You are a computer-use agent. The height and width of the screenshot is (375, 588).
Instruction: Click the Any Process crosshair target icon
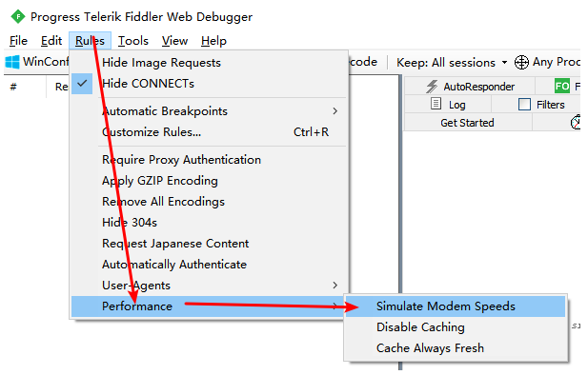[x=521, y=62]
